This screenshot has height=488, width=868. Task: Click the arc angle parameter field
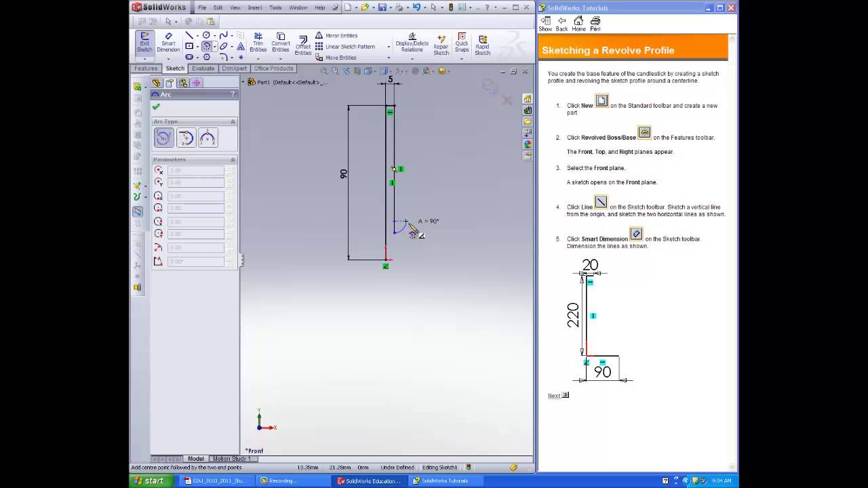tap(195, 262)
